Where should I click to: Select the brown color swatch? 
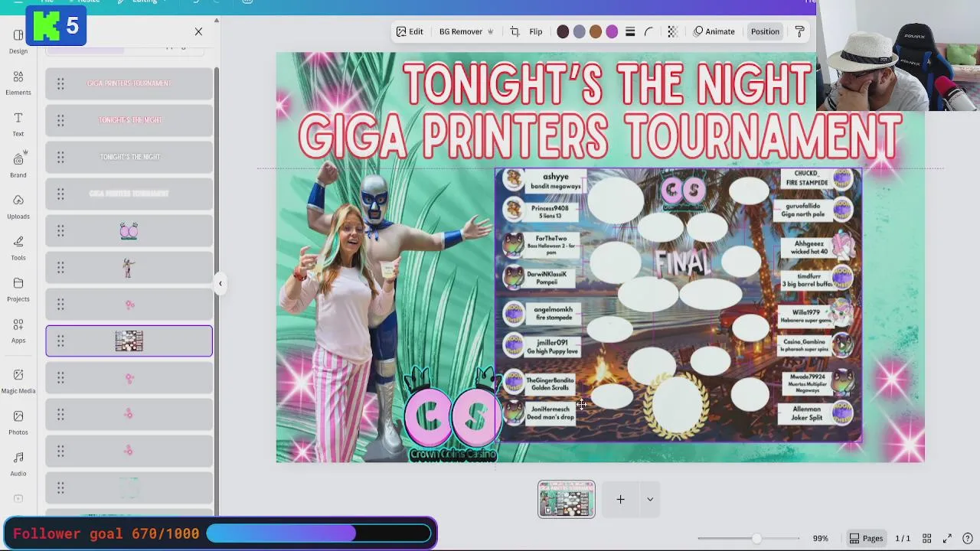596,31
